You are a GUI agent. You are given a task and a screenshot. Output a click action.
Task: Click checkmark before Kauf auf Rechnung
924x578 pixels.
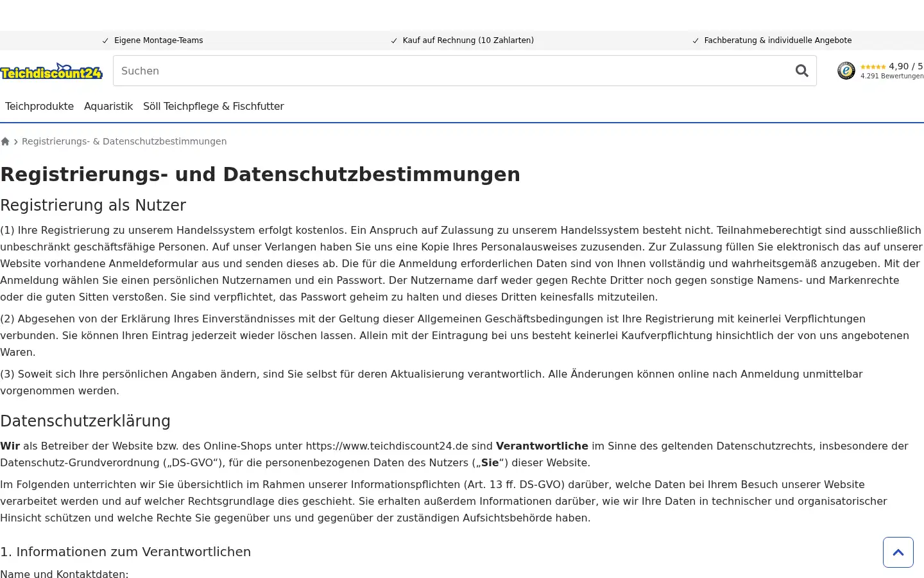tap(394, 40)
